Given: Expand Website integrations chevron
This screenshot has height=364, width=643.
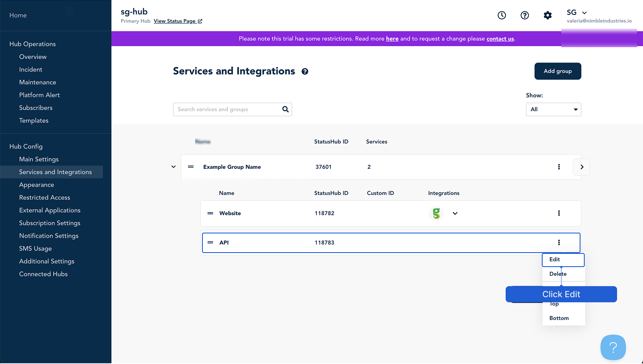Looking at the screenshot, I should tap(455, 213).
